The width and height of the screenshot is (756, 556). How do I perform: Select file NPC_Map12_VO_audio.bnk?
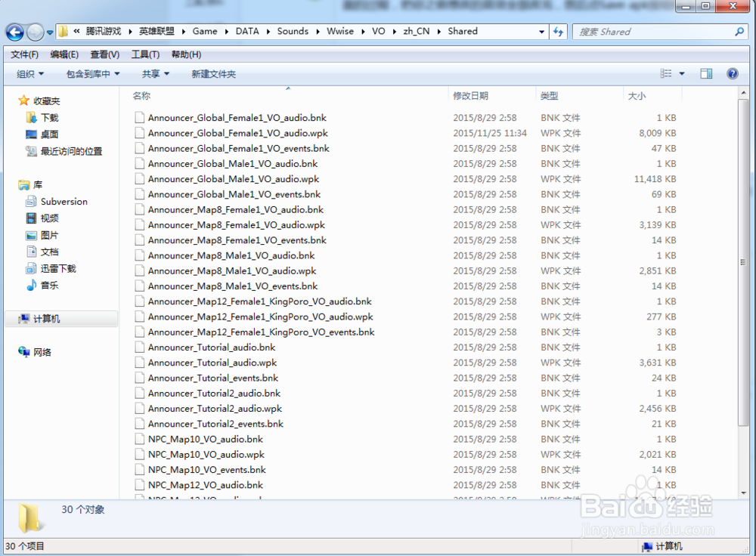point(206,485)
